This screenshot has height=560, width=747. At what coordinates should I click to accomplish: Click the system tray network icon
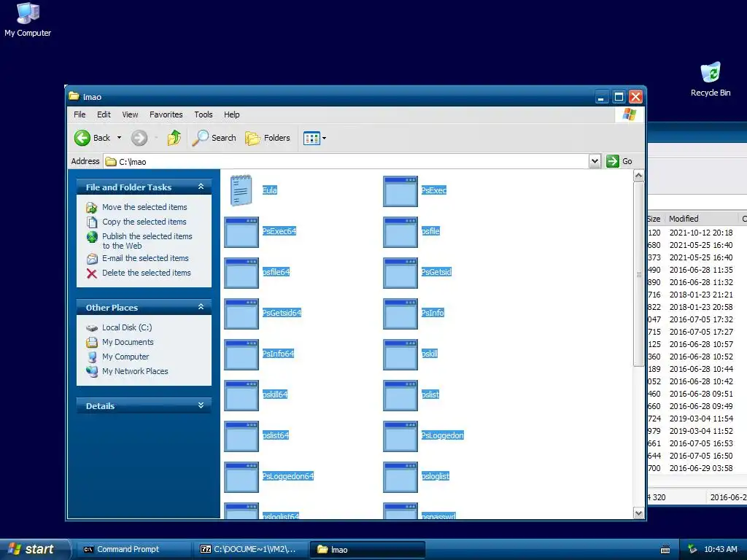[692, 550]
